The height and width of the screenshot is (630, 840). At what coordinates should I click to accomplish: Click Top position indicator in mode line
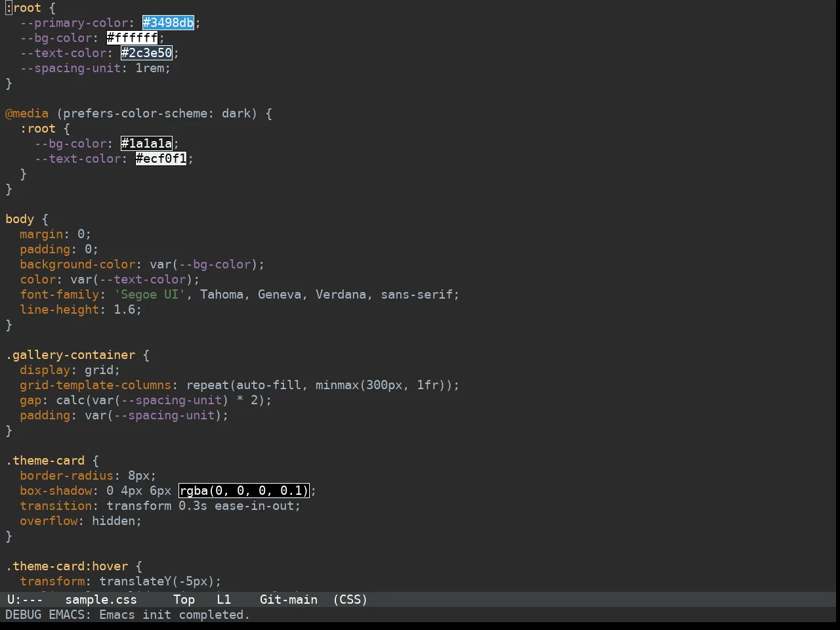tap(184, 600)
